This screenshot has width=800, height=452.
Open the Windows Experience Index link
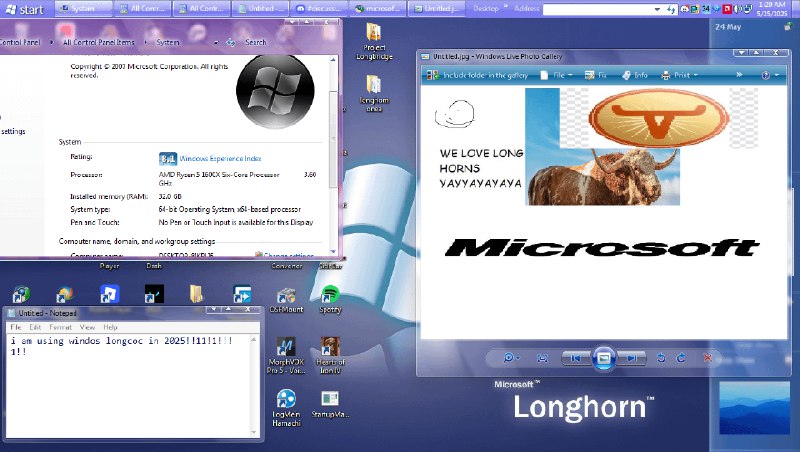coord(220,159)
